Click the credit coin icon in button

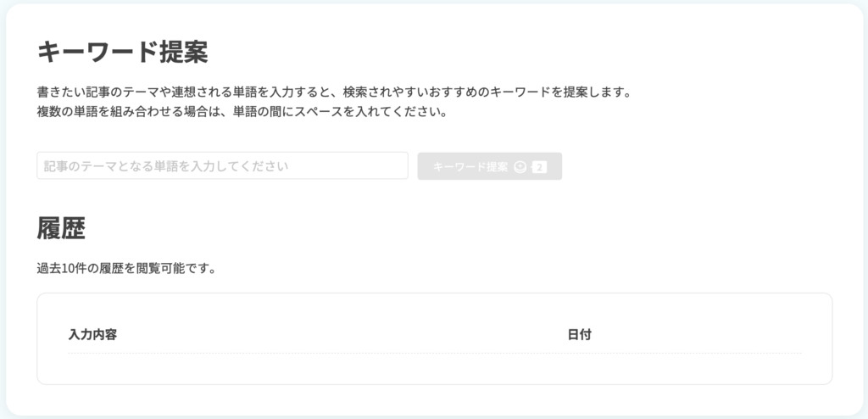[x=520, y=167]
